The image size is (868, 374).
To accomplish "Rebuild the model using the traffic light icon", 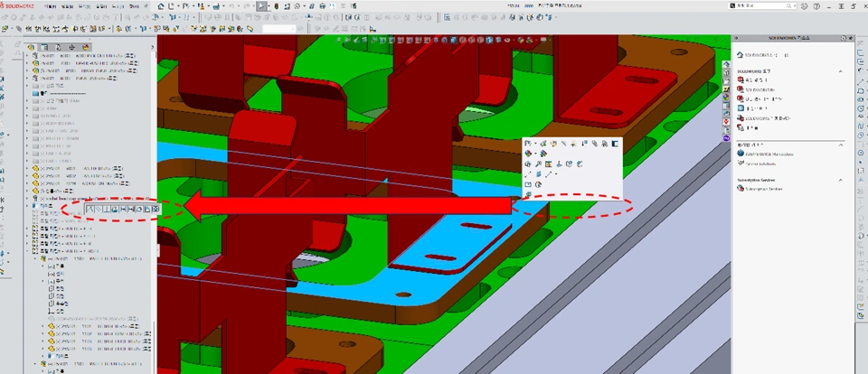I will [276, 5].
